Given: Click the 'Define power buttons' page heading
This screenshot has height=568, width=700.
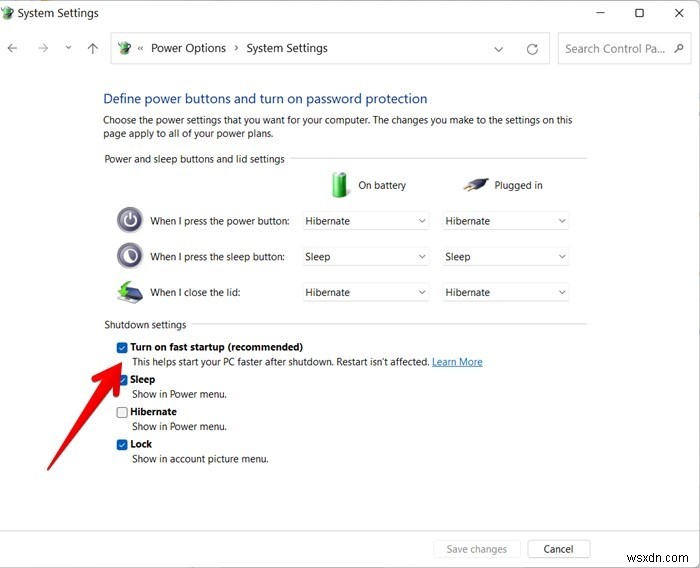Looking at the screenshot, I should [x=265, y=99].
